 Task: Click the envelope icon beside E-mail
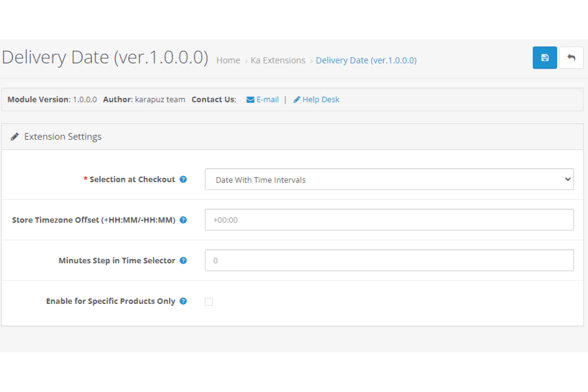(x=250, y=99)
